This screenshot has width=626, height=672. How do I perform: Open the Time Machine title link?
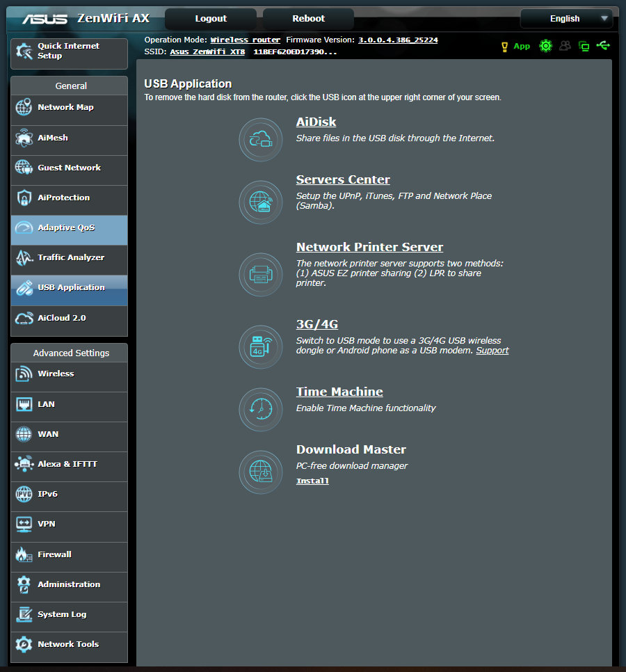(340, 392)
